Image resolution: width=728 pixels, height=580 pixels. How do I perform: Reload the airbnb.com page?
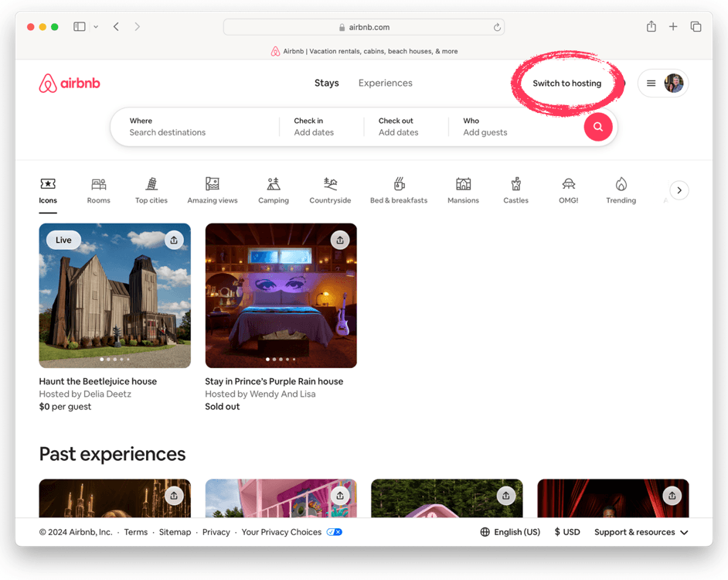point(497,27)
